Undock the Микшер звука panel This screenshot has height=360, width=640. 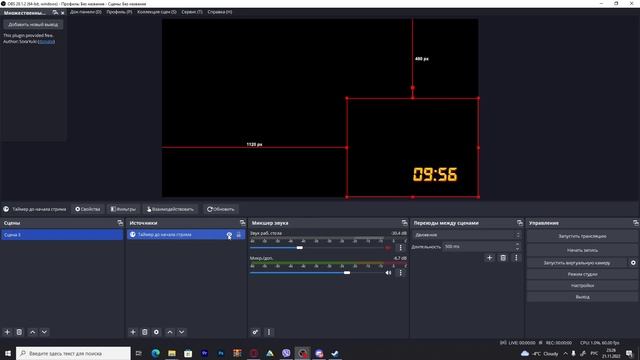tap(404, 222)
